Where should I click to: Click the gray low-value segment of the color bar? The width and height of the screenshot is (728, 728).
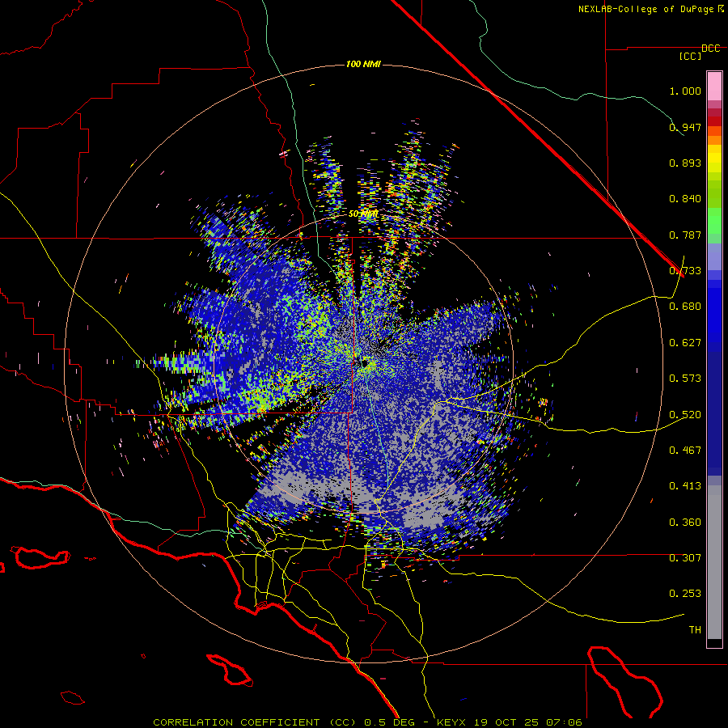click(714, 562)
